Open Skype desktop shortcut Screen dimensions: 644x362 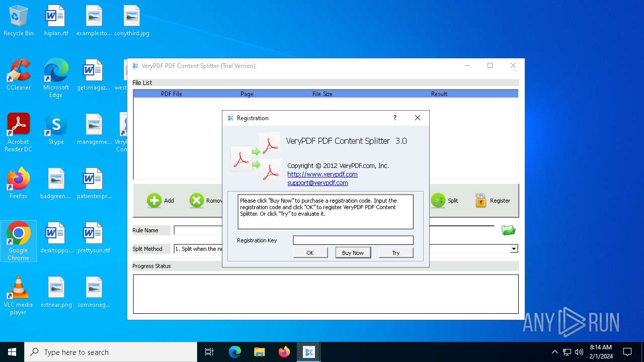[x=56, y=130]
